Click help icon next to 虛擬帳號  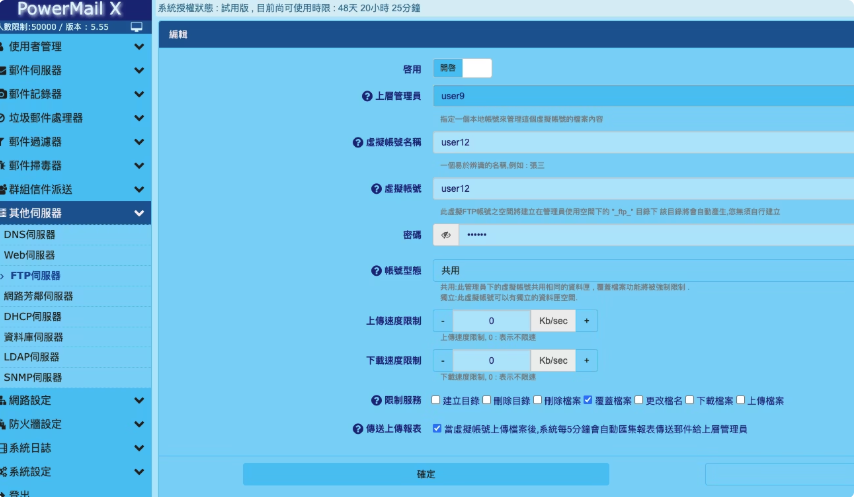tap(376, 189)
